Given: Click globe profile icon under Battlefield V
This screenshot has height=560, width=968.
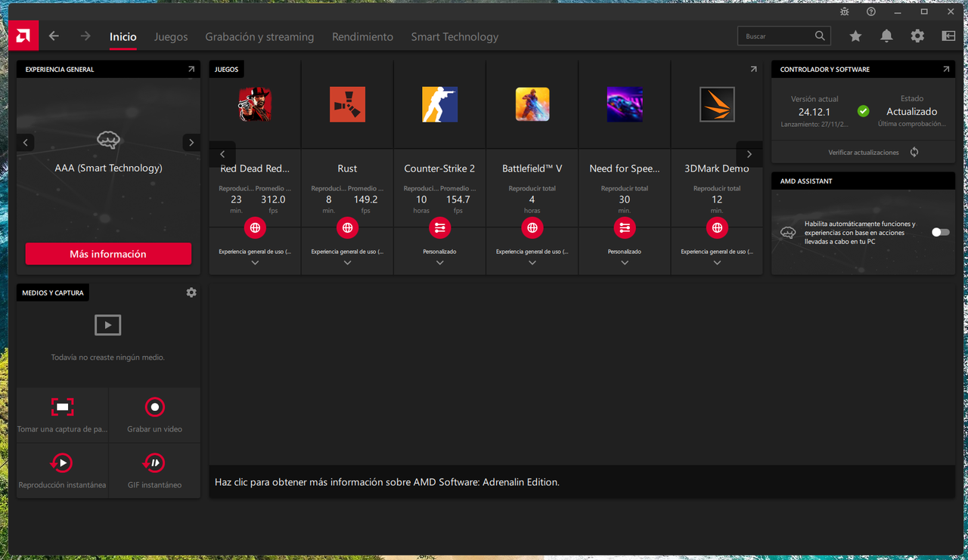Looking at the screenshot, I should (x=532, y=227).
